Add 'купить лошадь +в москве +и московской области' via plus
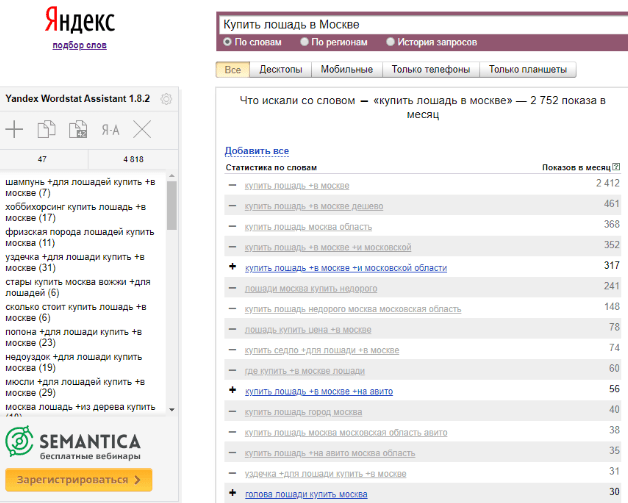Viewport: 628px width, 503px height. (x=232, y=266)
